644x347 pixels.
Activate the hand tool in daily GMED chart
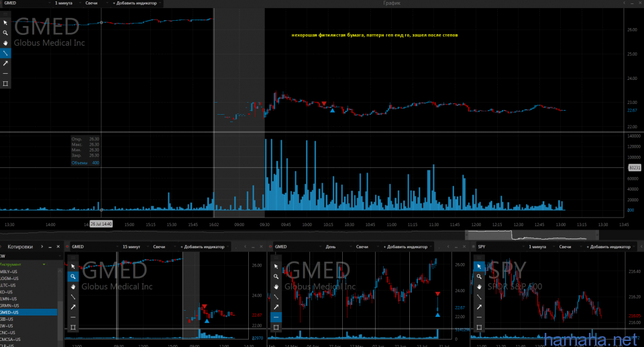point(276,287)
